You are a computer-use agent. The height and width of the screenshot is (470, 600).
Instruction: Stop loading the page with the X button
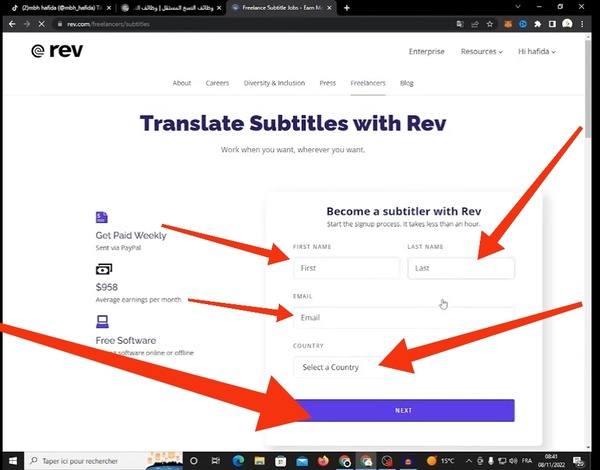click(40, 24)
